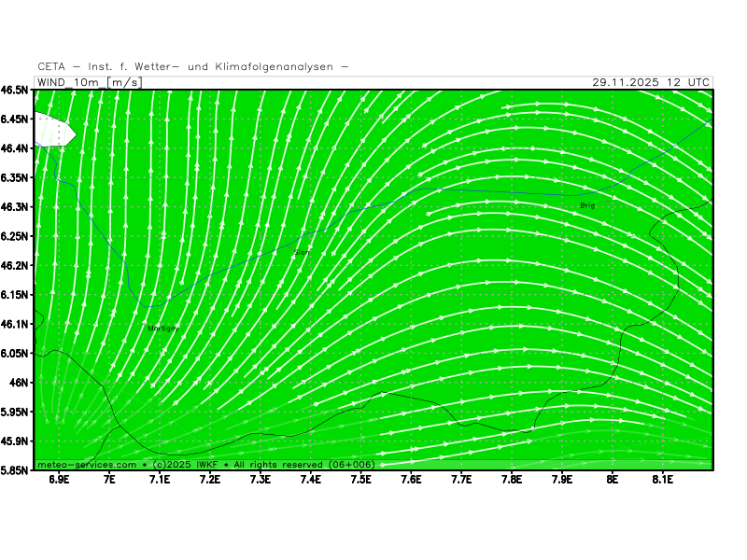Click the Sion city label

point(302,252)
